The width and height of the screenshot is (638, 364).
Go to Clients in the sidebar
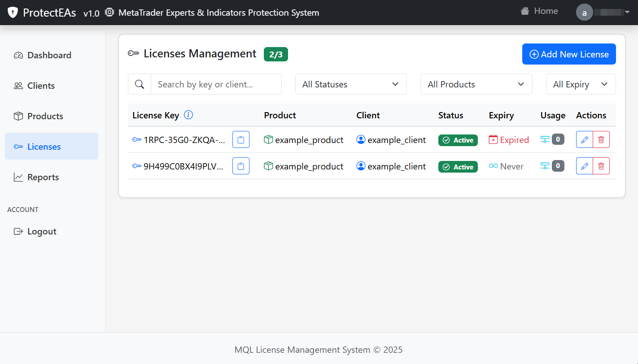point(52,86)
